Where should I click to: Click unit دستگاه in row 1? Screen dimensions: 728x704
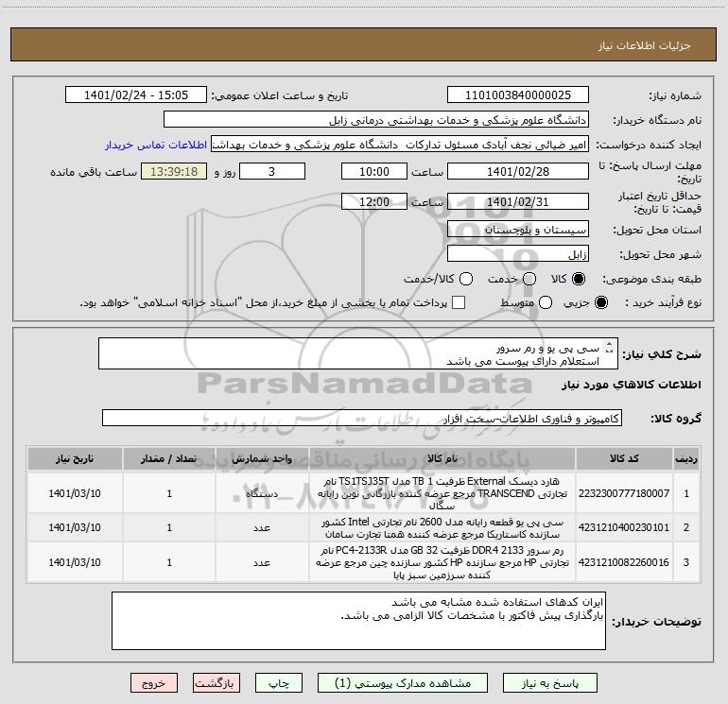coord(262,494)
